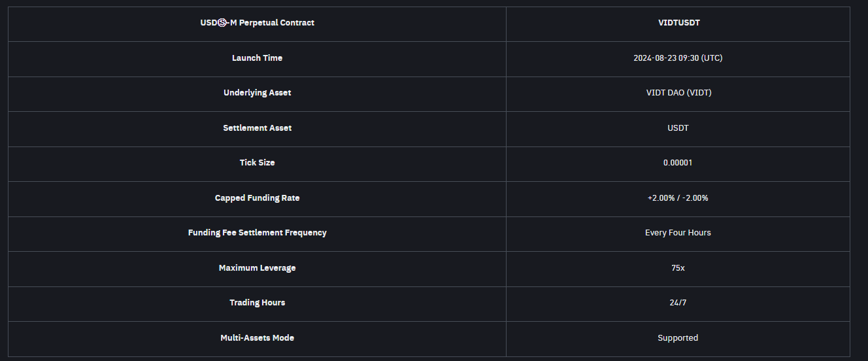Click the Funding Fee Settlement Frequency label
Image resolution: width=868 pixels, height=361 pixels.
coord(257,233)
